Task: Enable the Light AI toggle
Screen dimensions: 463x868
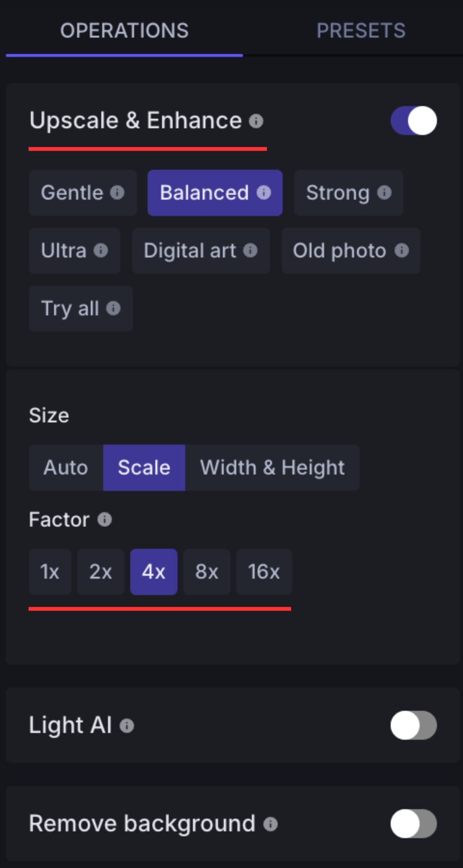Action: [413, 725]
